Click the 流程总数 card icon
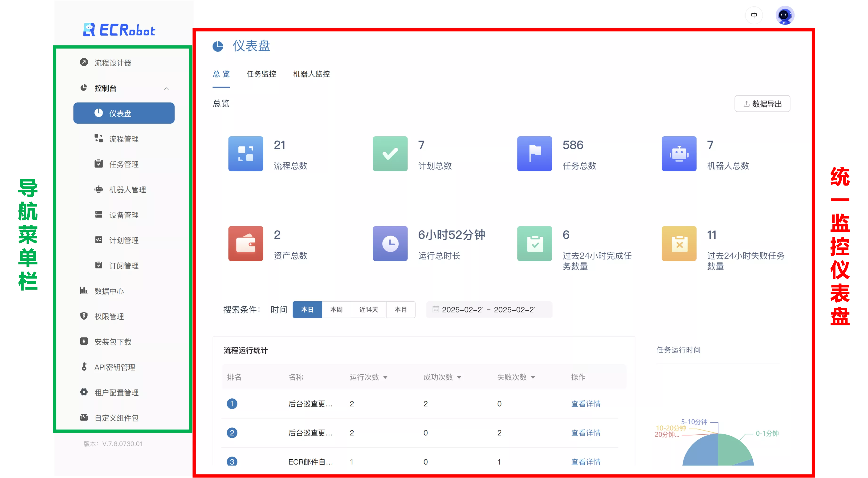 (246, 154)
